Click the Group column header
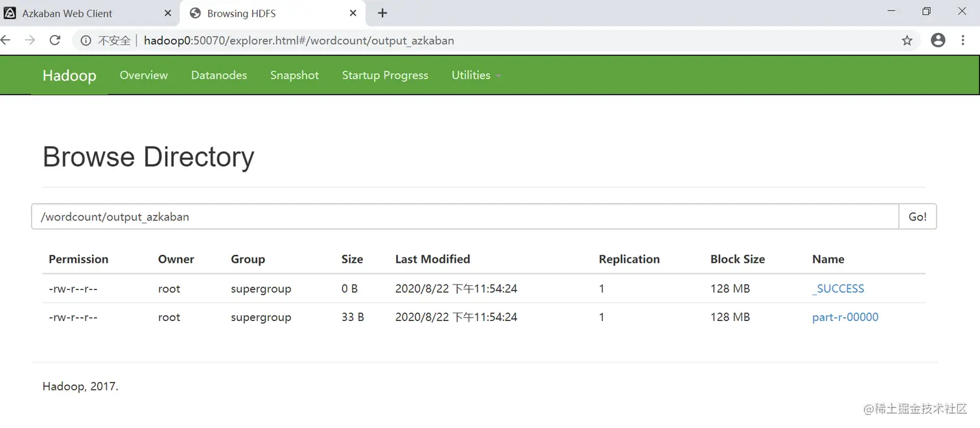 248,259
